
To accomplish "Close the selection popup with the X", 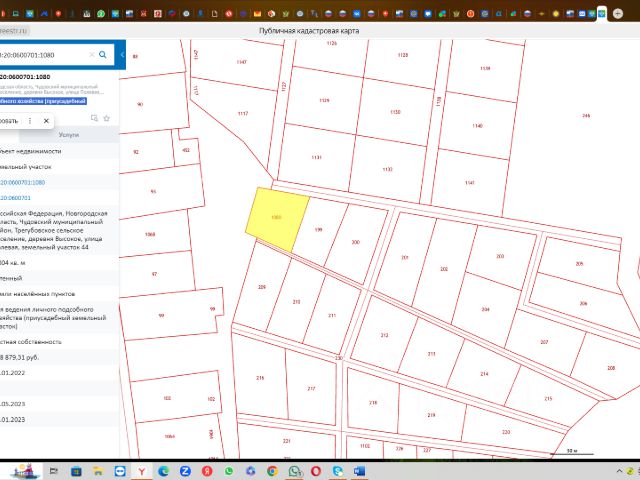I will [46, 121].
